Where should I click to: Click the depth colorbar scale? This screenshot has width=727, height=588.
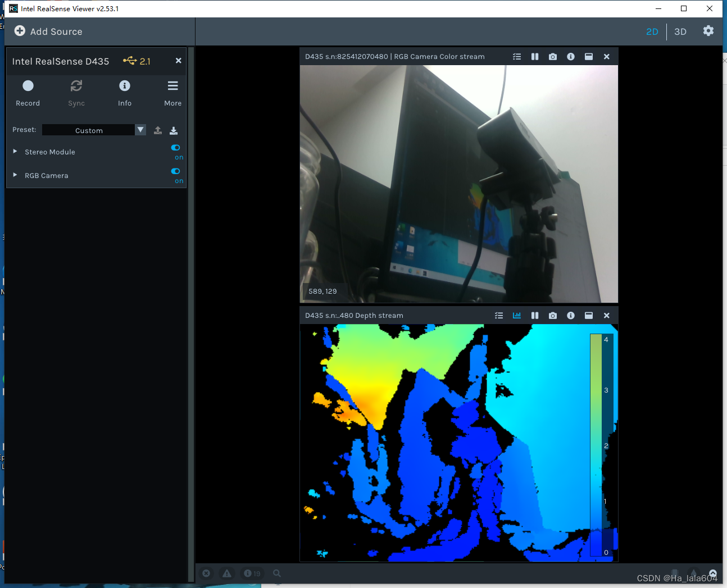click(x=596, y=444)
